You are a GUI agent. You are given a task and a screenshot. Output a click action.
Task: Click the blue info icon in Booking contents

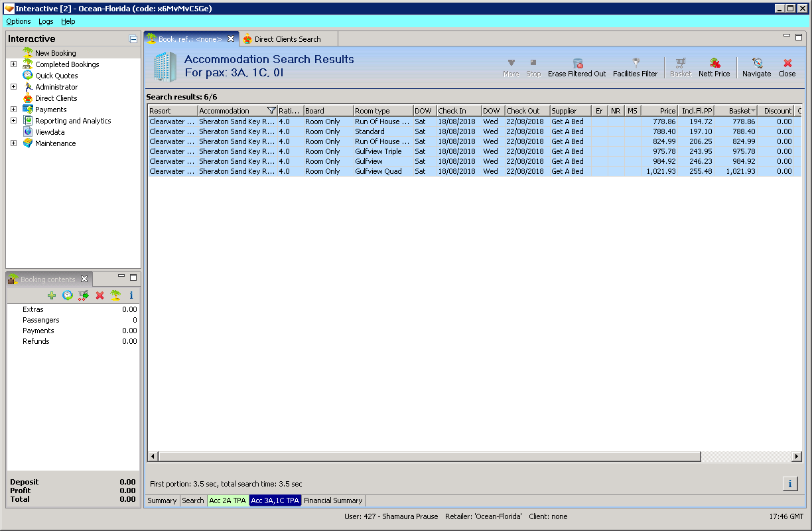(131, 295)
